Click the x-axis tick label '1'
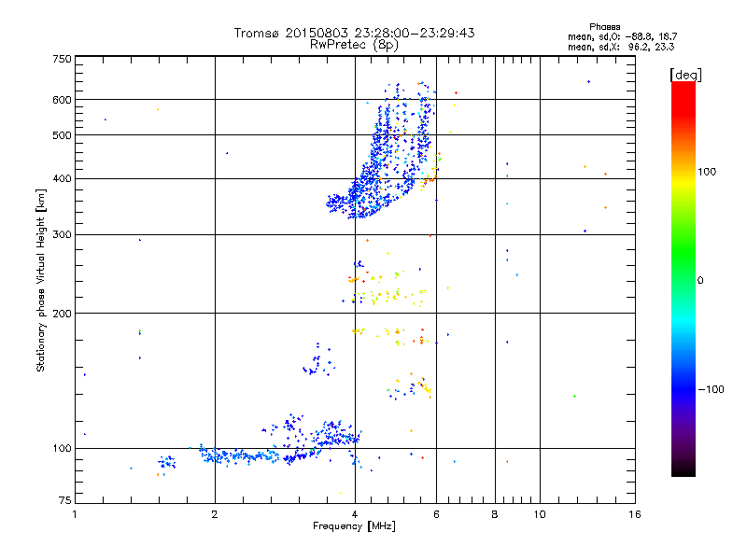747x560 pixels. (75, 514)
